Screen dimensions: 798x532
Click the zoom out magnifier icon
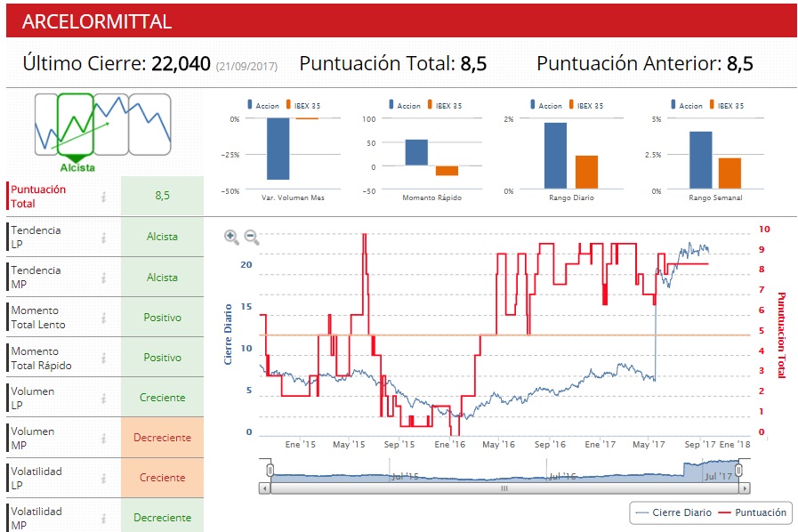point(252,238)
